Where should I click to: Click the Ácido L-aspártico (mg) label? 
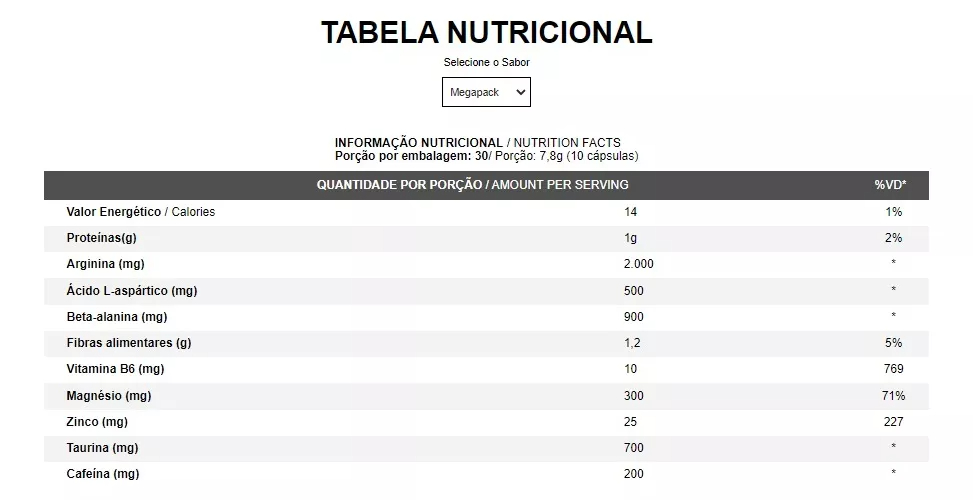[x=130, y=291]
